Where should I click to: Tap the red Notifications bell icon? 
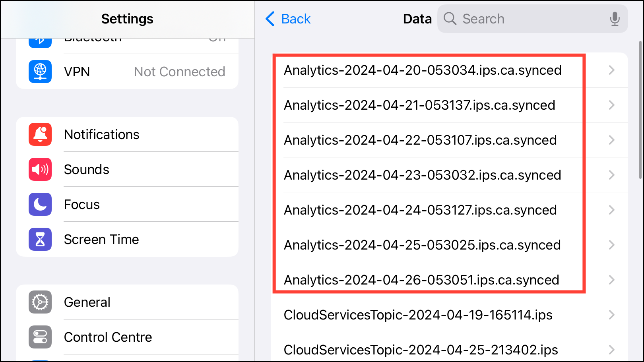pyautogui.click(x=40, y=134)
